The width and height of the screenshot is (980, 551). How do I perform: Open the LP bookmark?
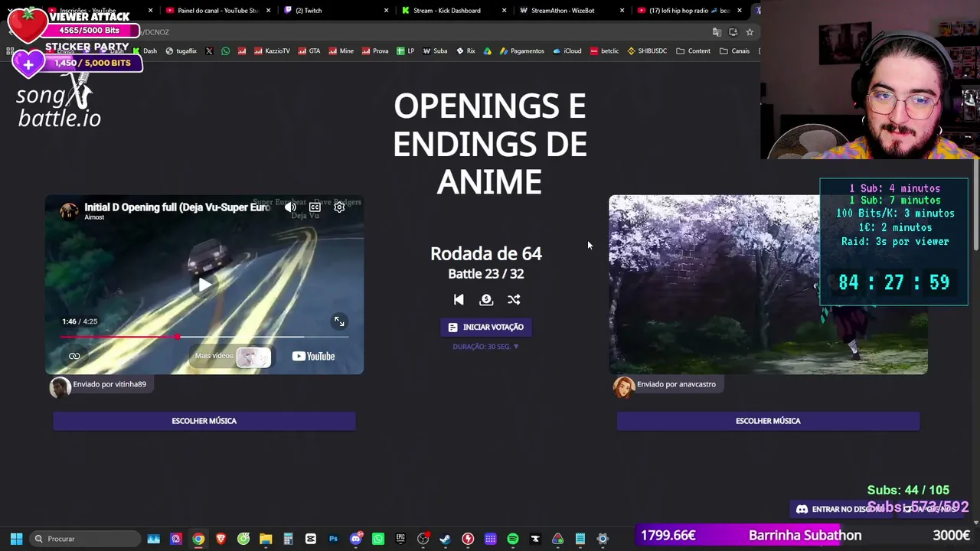[405, 51]
